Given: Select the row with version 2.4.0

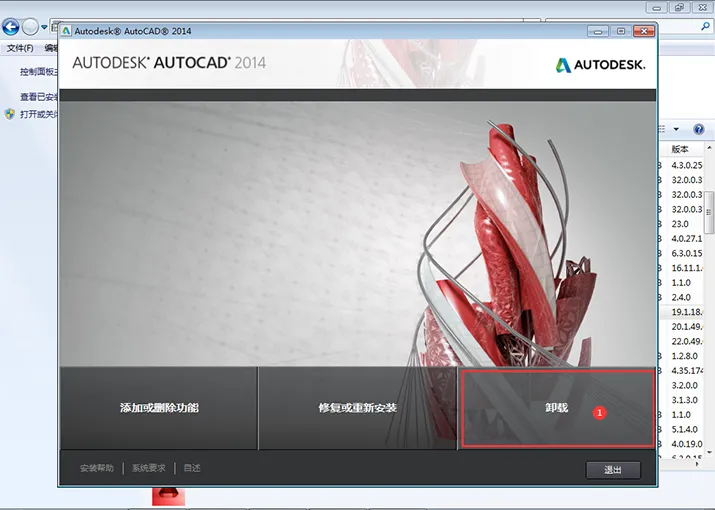Looking at the screenshot, I should pos(682,297).
